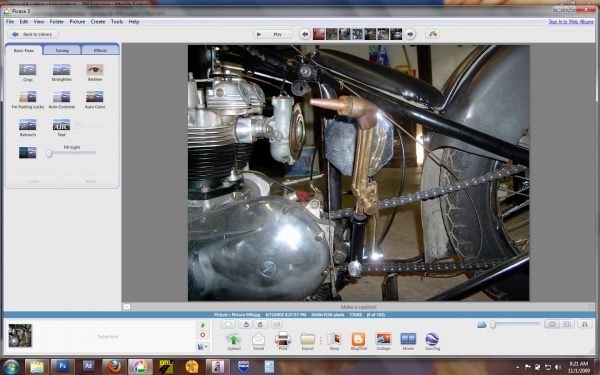Clear selection with red circle button
600x375 pixels.
203,335
